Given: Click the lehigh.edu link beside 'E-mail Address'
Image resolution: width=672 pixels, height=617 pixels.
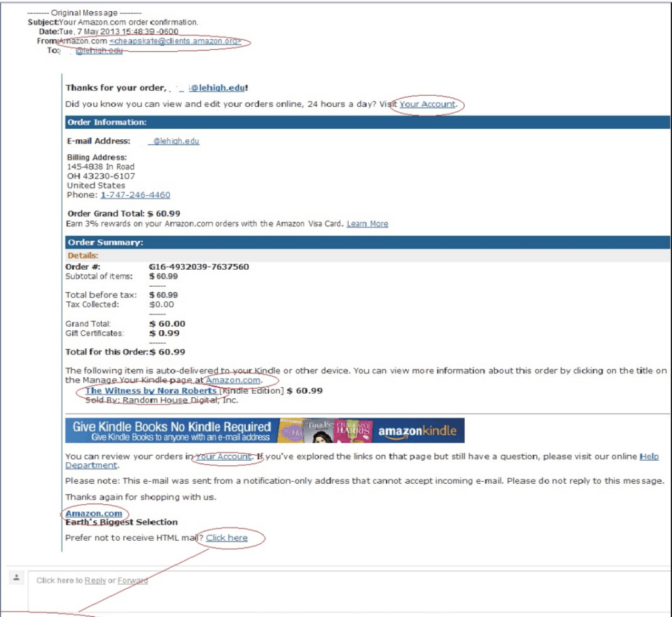Looking at the screenshot, I should click(174, 141).
